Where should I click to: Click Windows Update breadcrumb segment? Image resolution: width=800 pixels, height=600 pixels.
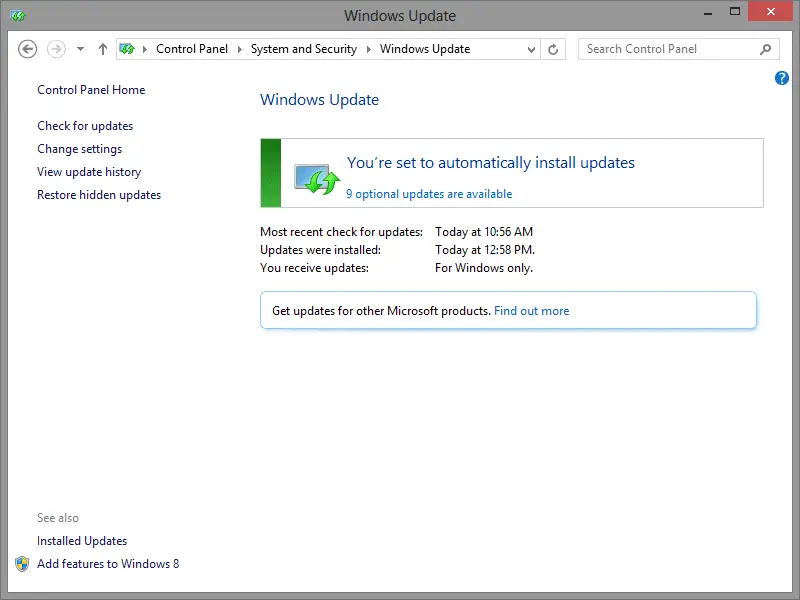point(425,49)
